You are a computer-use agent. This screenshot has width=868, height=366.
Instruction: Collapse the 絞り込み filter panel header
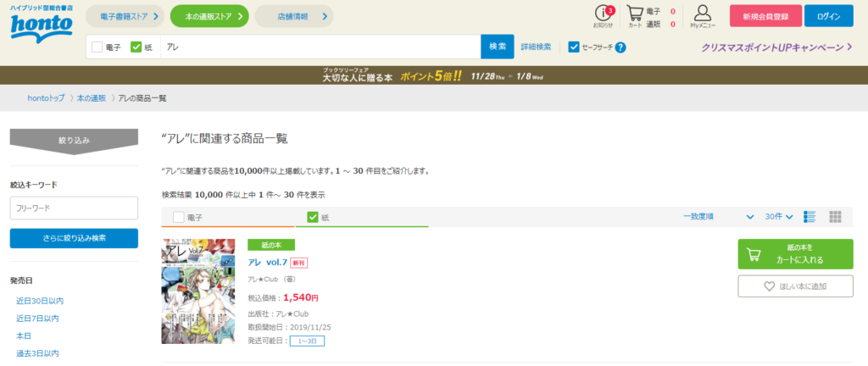73,140
